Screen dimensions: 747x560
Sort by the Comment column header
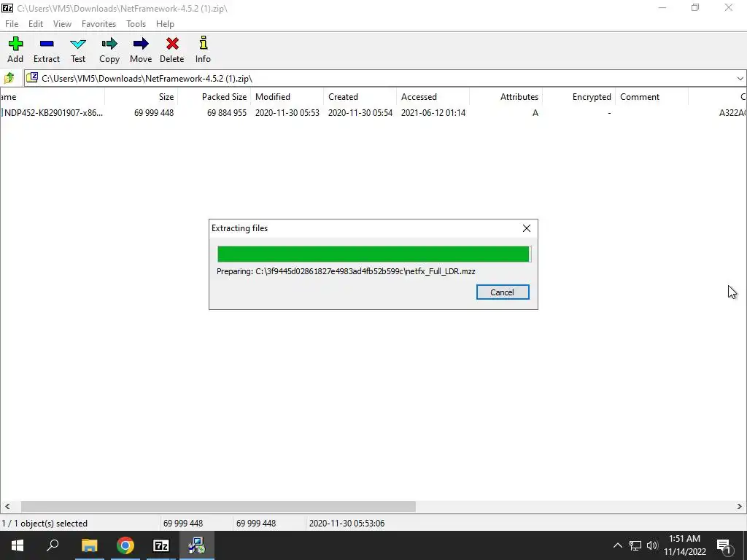(x=651, y=97)
